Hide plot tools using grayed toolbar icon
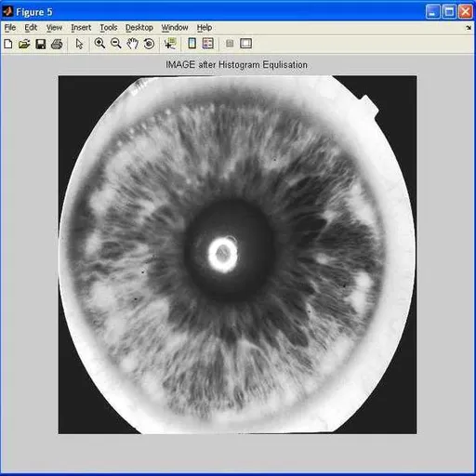Viewport: 476px width, 476px height. click(x=230, y=44)
